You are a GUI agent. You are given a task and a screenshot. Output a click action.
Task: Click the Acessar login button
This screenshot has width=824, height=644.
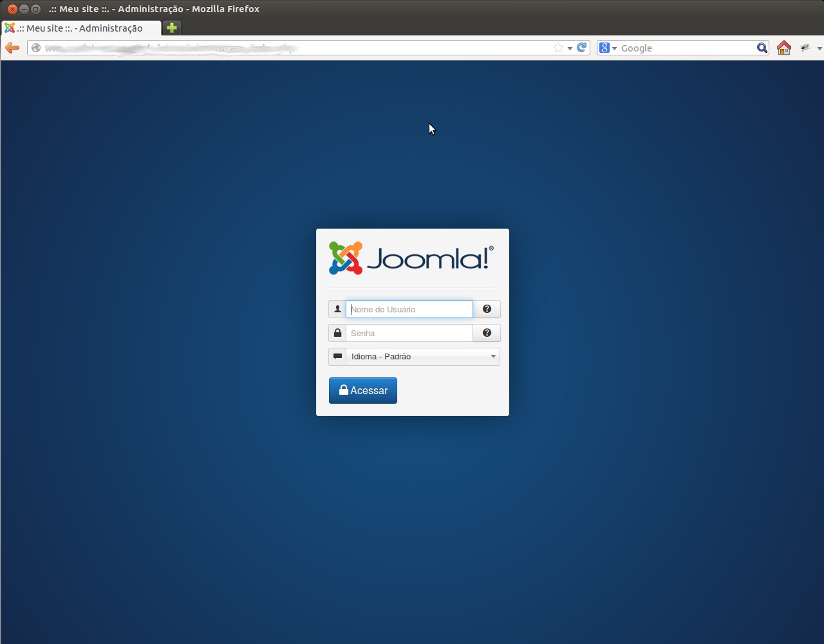coord(363,390)
